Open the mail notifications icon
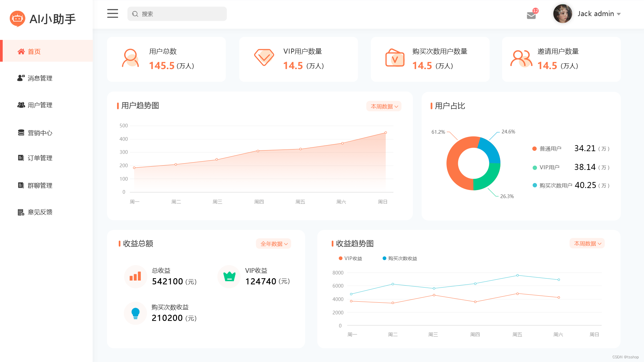Image resolution: width=644 pixels, height=362 pixels. (531, 15)
